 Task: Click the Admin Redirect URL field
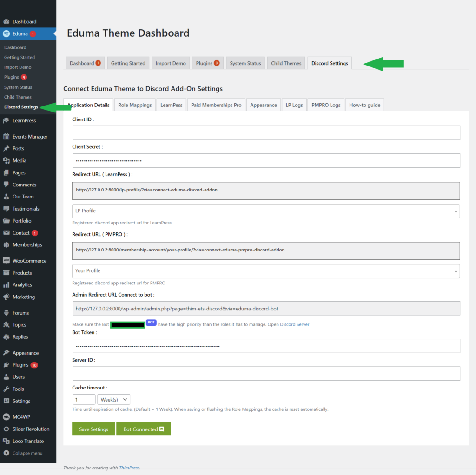pos(266,308)
